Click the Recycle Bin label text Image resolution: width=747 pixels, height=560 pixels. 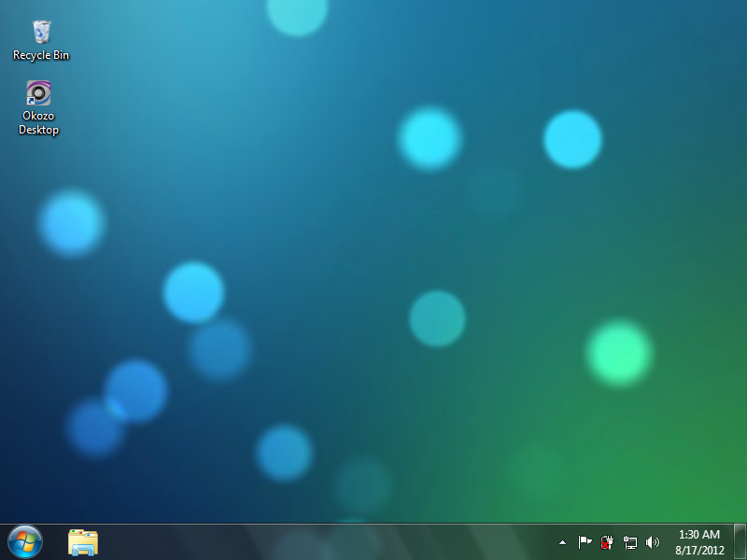coord(41,55)
